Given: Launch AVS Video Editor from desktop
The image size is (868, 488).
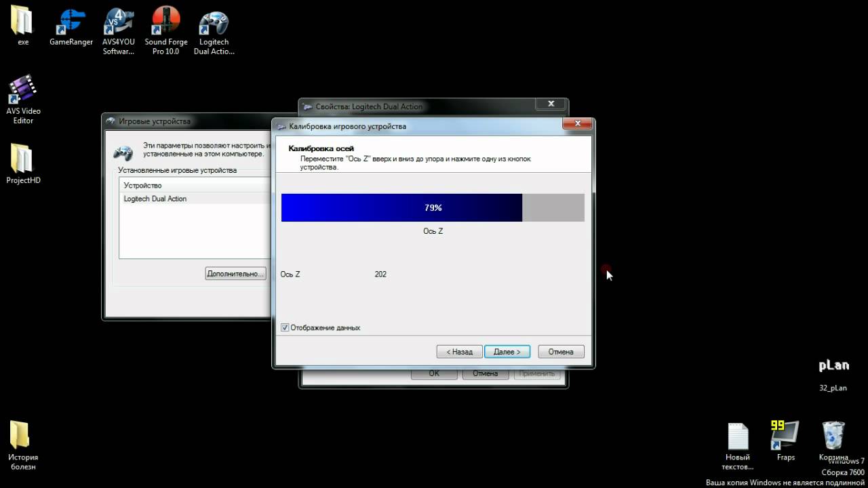Looking at the screenshot, I should 23,99.
